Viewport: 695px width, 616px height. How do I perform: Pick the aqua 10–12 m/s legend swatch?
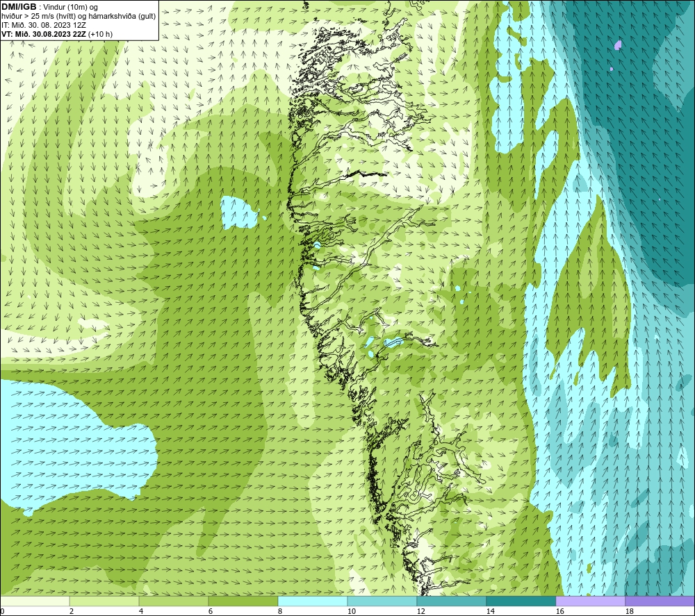pos(382,601)
